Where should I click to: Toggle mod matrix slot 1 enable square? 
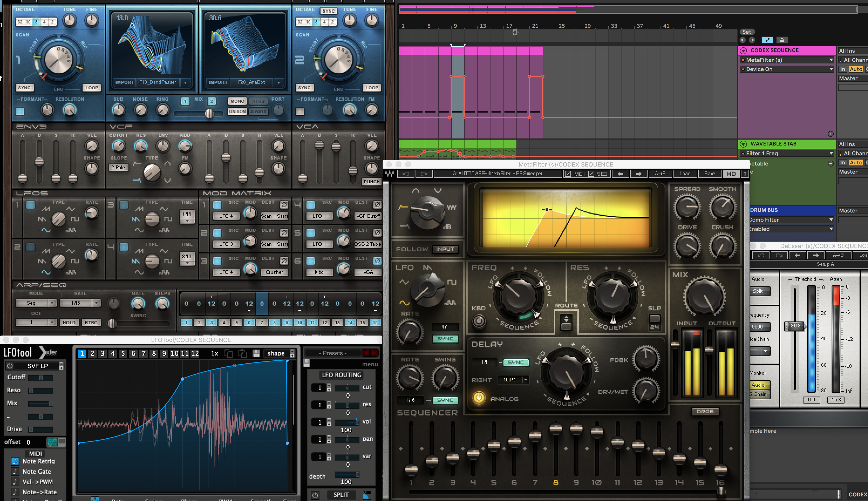(x=217, y=205)
